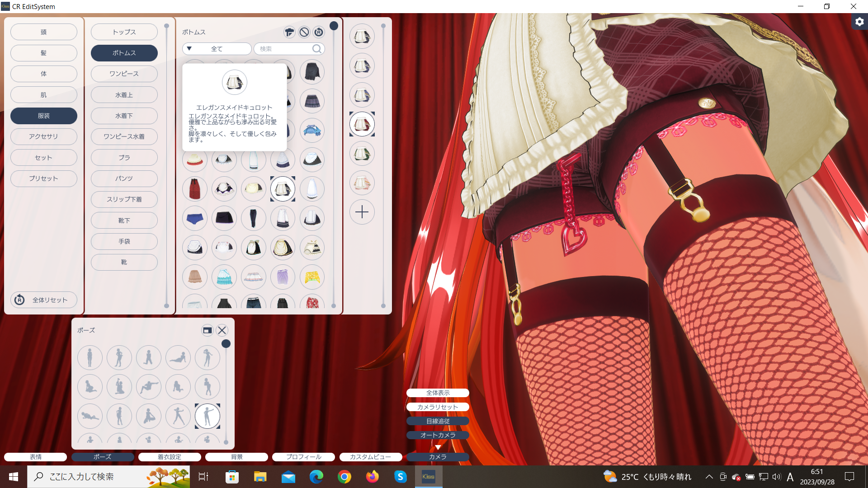Close the ポーズ panel
The width and height of the screenshot is (868, 488).
point(222,330)
